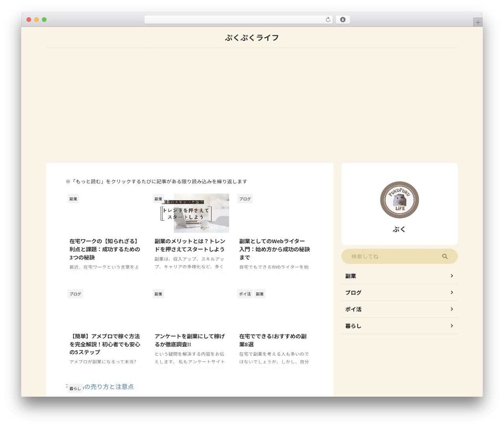
Task: Expand the 副業 category chevron
Action: [452, 276]
